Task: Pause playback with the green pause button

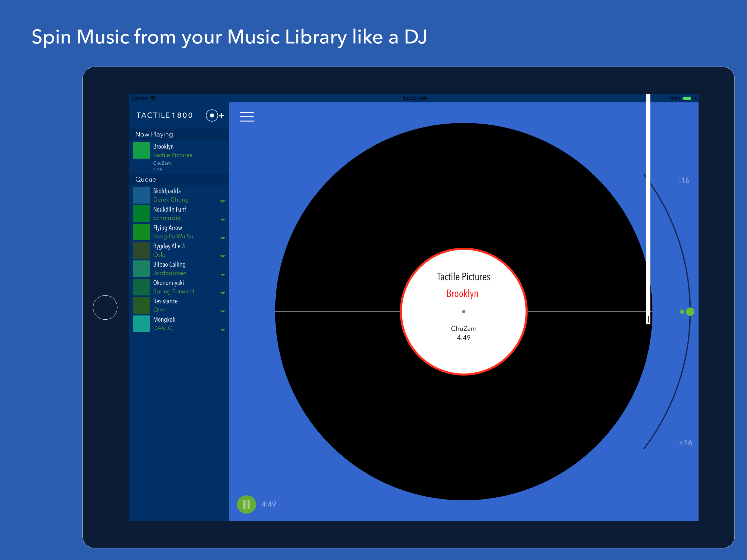Action: tap(247, 504)
